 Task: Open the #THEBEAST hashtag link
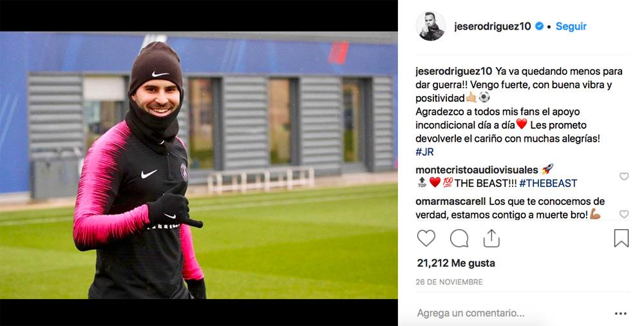pos(548,184)
